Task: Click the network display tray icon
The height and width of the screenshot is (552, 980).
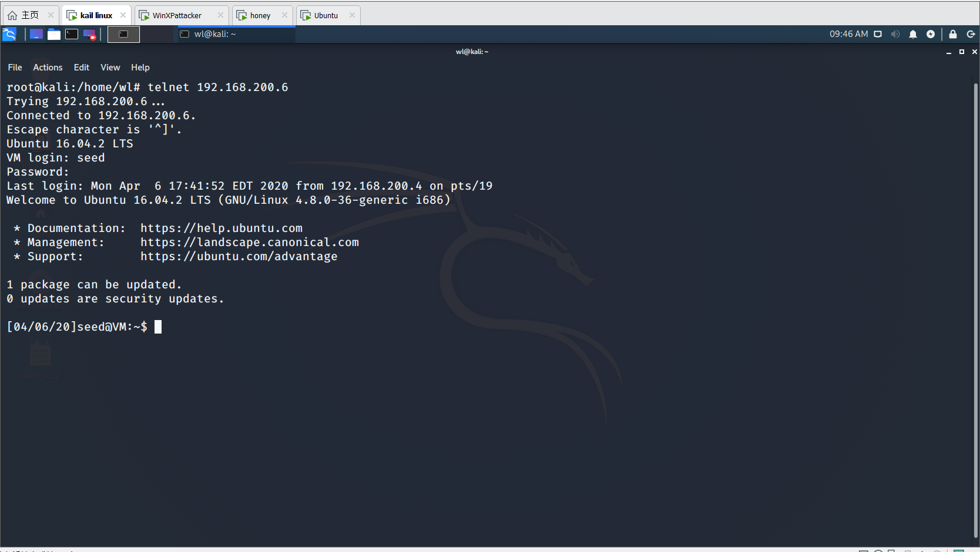Action: coord(878,34)
